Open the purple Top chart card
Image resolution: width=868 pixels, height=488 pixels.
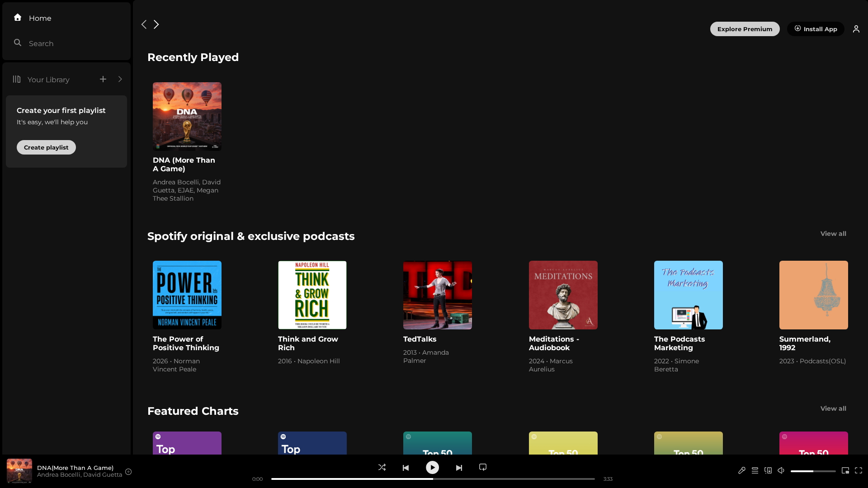click(187, 443)
